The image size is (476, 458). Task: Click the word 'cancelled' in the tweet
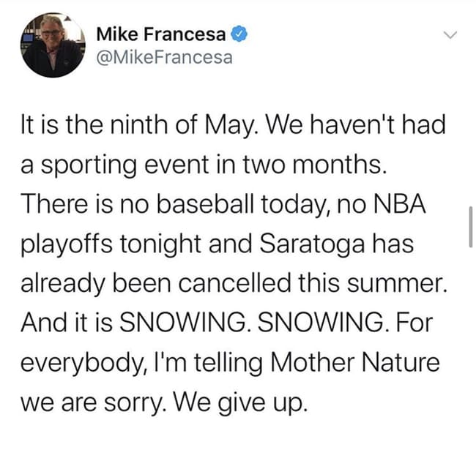[x=234, y=283]
